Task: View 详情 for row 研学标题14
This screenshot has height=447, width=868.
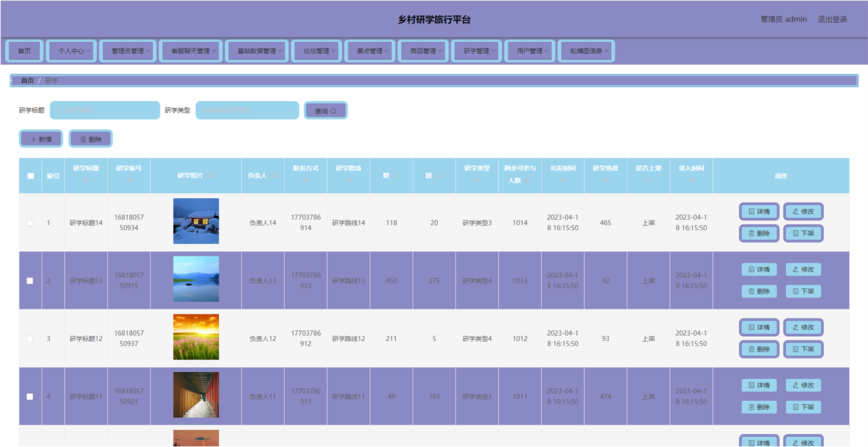Action: coord(759,211)
